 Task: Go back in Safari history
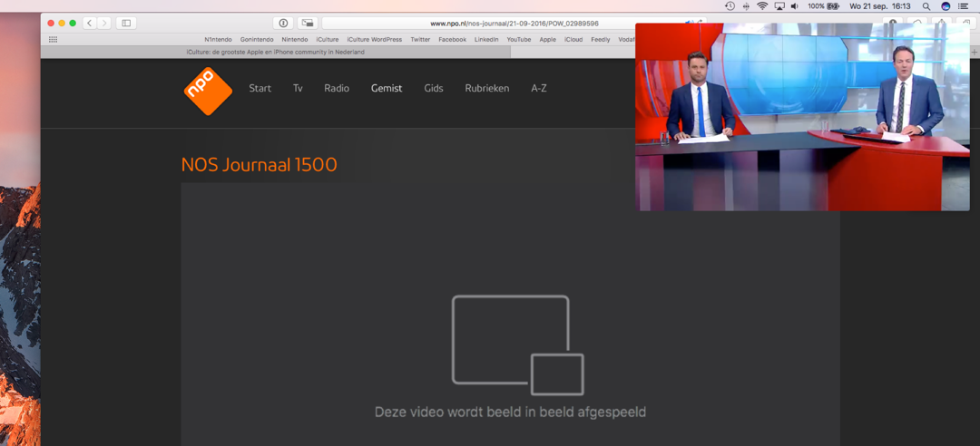click(x=89, y=23)
